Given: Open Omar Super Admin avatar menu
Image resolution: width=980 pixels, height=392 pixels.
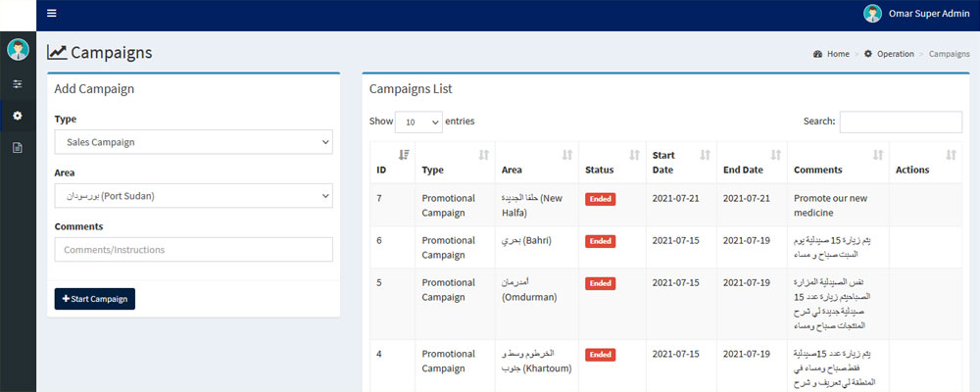Looking at the screenshot, I should pyautogui.click(x=872, y=14).
